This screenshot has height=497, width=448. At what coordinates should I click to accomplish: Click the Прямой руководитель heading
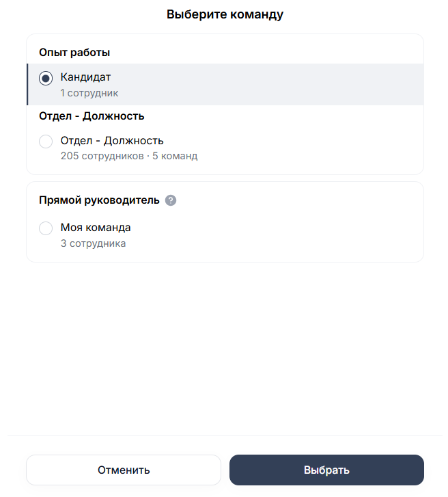tap(99, 200)
